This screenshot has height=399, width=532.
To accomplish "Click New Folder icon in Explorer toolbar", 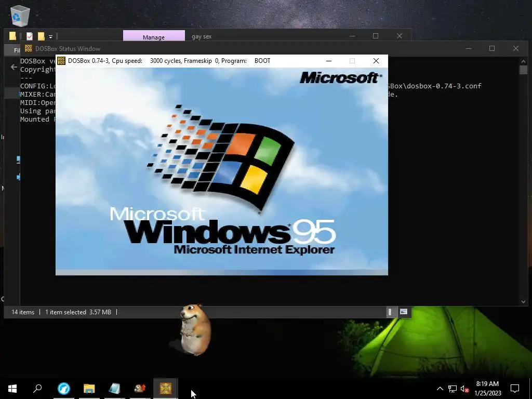I will click(x=41, y=36).
